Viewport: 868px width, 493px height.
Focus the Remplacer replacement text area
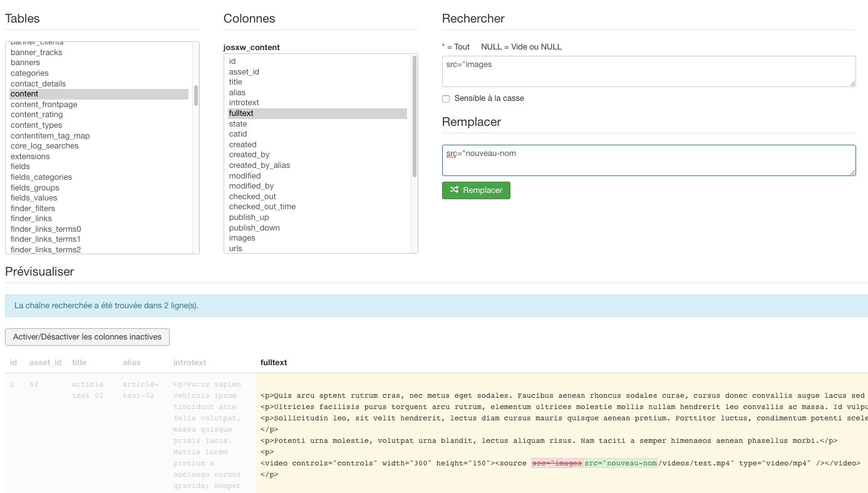click(649, 160)
